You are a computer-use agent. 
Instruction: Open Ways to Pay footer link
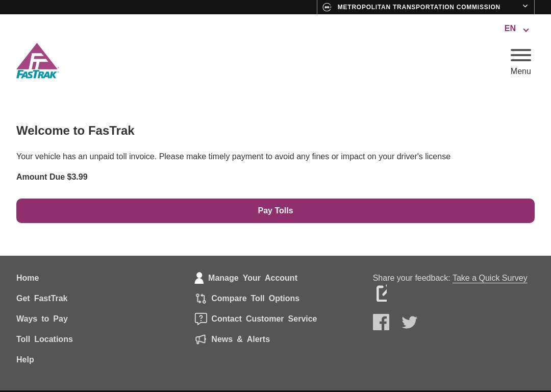[42, 319]
